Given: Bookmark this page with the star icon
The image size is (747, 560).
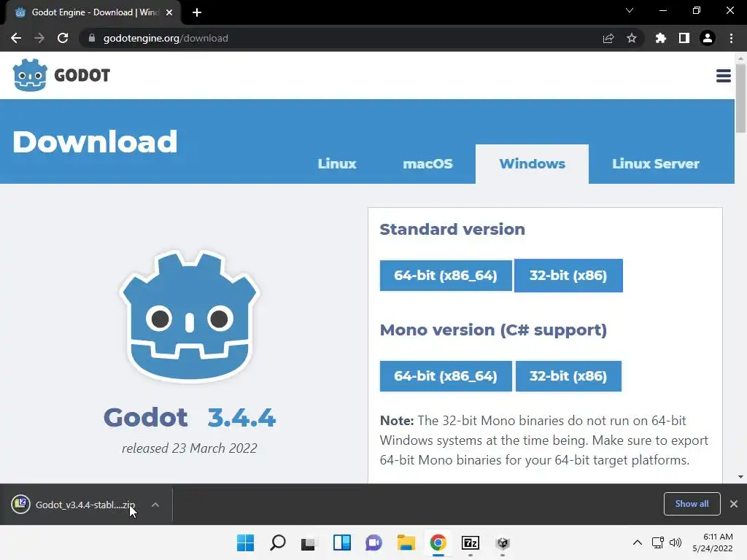Looking at the screenshot, I should [632, 38].
